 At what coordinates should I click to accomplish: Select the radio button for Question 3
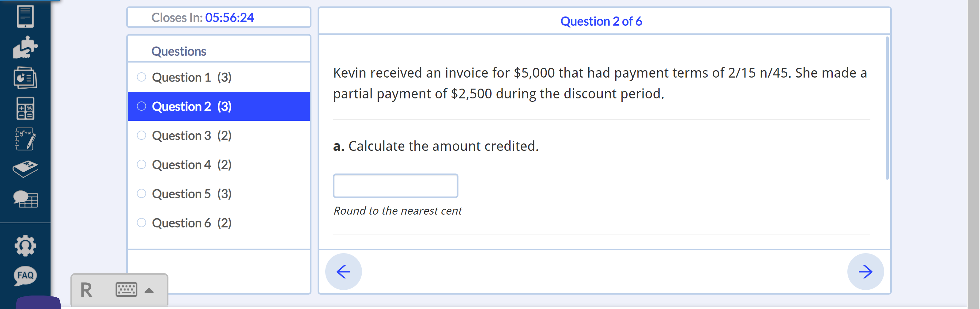coord(141,135)
